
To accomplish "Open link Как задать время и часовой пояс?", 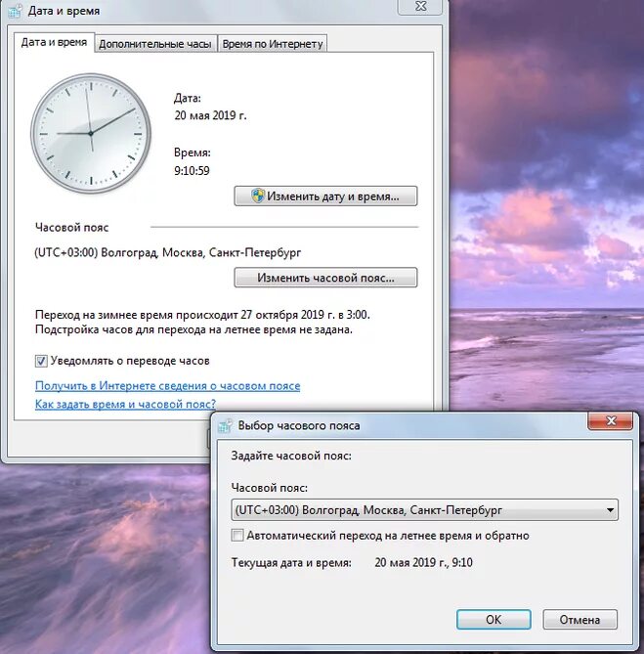I will click(x=125, y=404).
